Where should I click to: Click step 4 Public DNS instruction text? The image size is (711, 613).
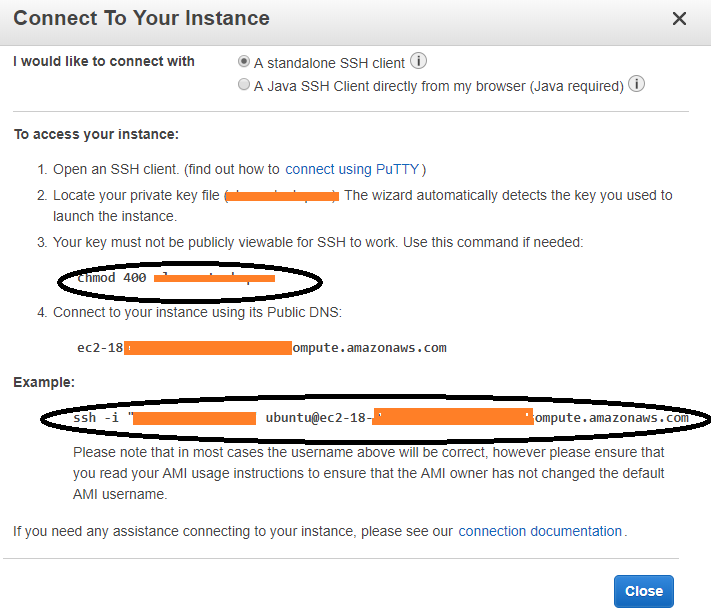[x=197, y=312]
